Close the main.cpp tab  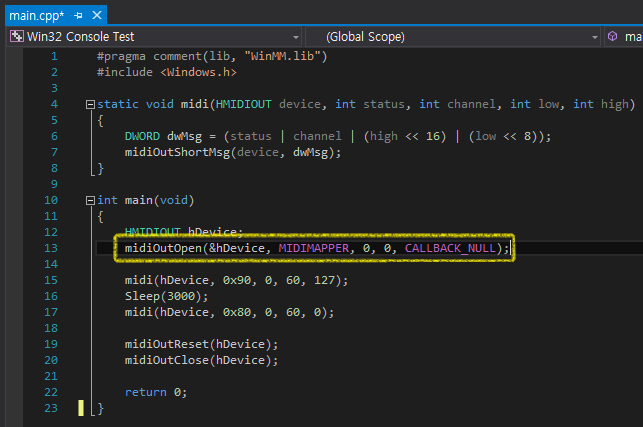point(95,16)
